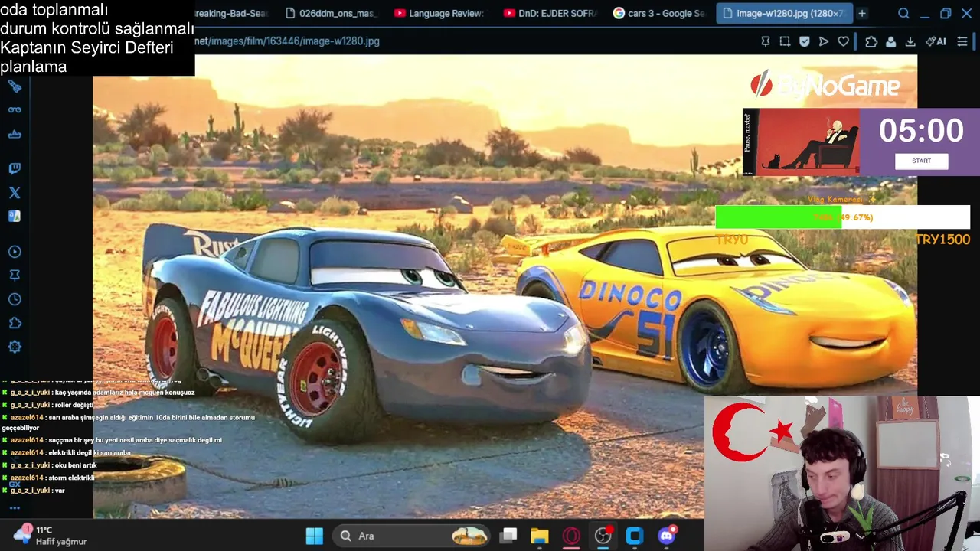Open the sidebar three-dots menu
The width and height of the screenshot is (980, 551).
pyautogui.click(x=15, y=508)
